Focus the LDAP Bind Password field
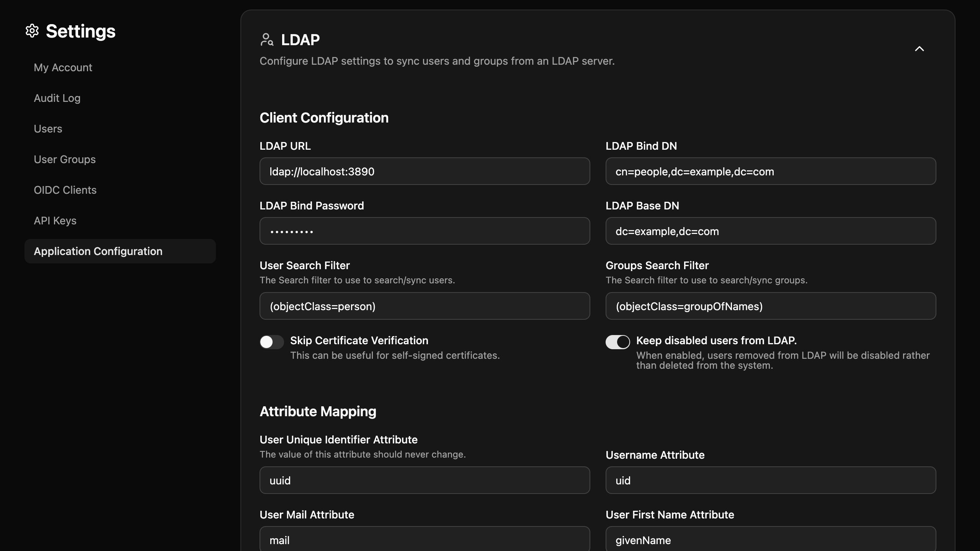Viewport: 980px width, 551px height. (424, 231)
